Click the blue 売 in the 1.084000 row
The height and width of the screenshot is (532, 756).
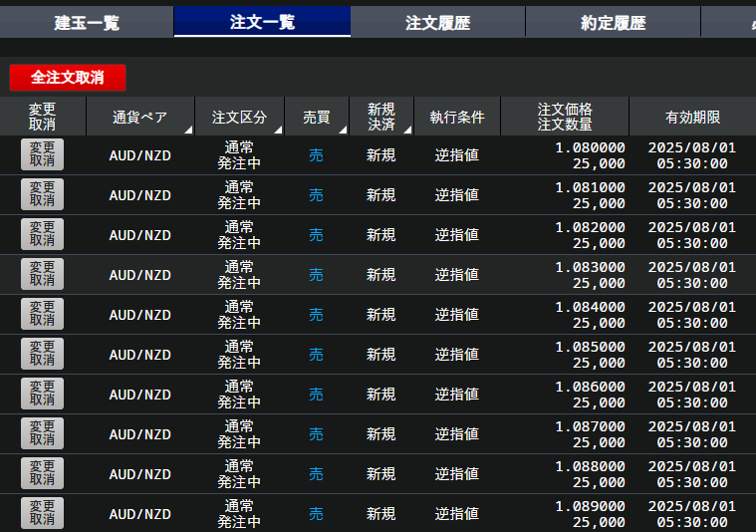pyautogui.click(x=316, y=315)
